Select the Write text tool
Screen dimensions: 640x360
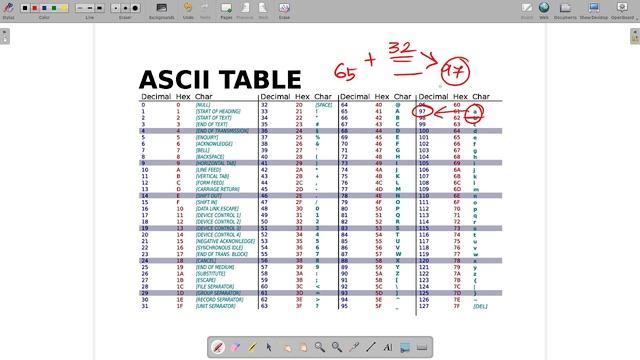click(x=388, y=347)
